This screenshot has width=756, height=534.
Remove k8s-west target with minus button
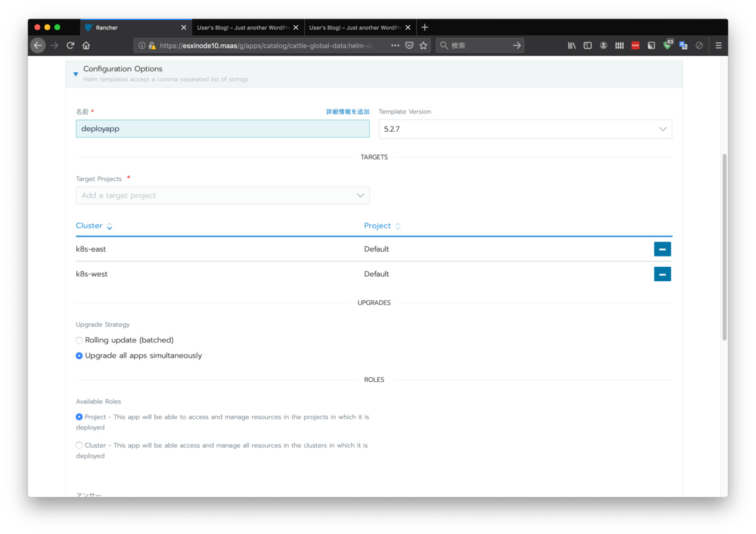[662, 274]
